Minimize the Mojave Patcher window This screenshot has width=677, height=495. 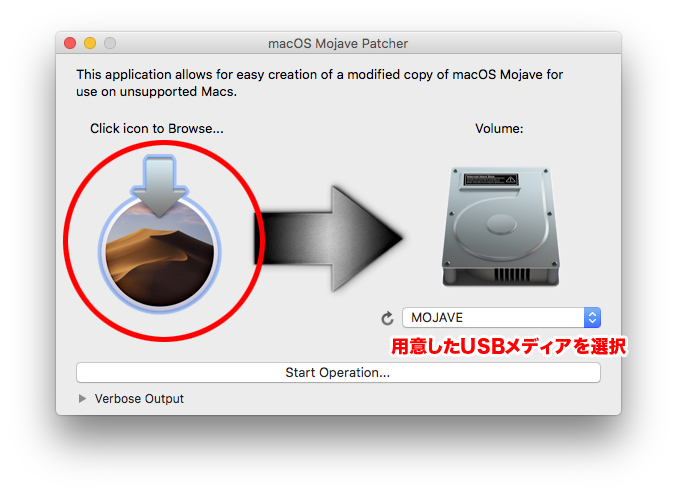point(90,43)
